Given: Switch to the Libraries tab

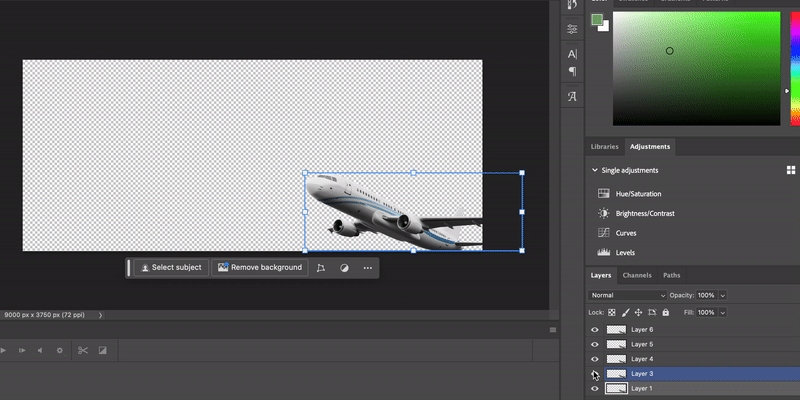Looking at the screenshot, I should point(605,146).
